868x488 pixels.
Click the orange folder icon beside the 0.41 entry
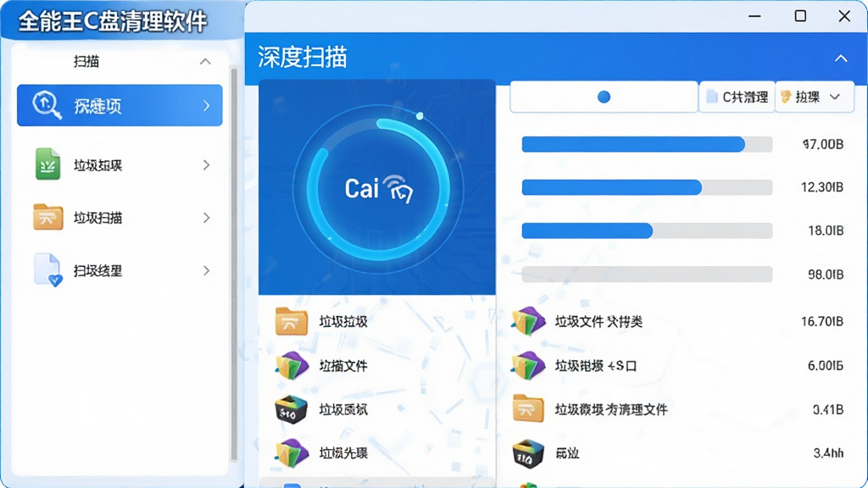(x=527, y=409)
